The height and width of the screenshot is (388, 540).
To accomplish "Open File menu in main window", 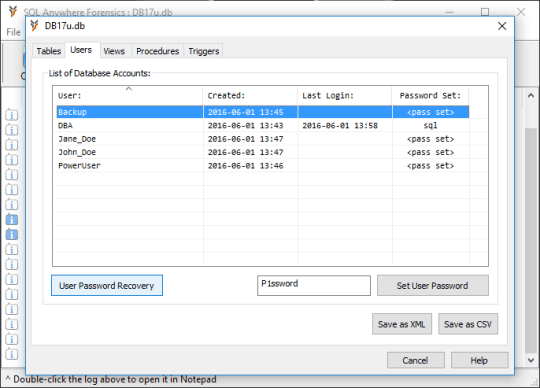I will 13,32.
